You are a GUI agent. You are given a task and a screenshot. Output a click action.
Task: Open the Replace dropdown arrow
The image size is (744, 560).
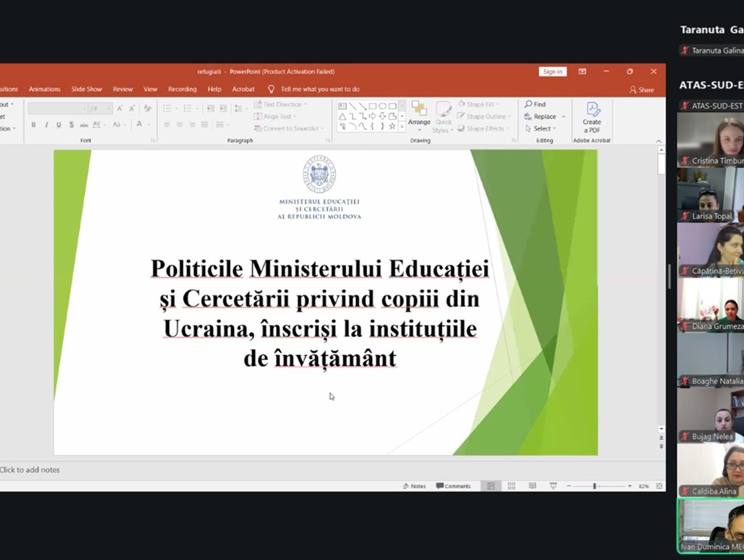click(x=563, y=117)
